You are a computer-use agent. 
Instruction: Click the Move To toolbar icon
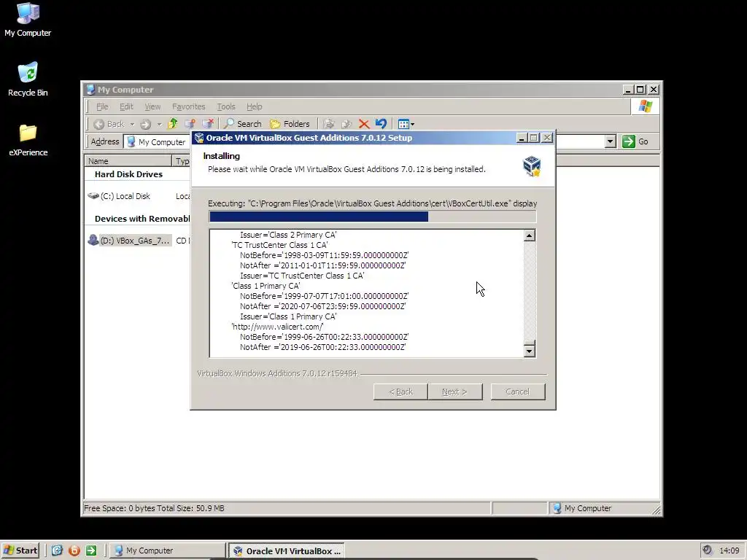[x=329, y=124]
